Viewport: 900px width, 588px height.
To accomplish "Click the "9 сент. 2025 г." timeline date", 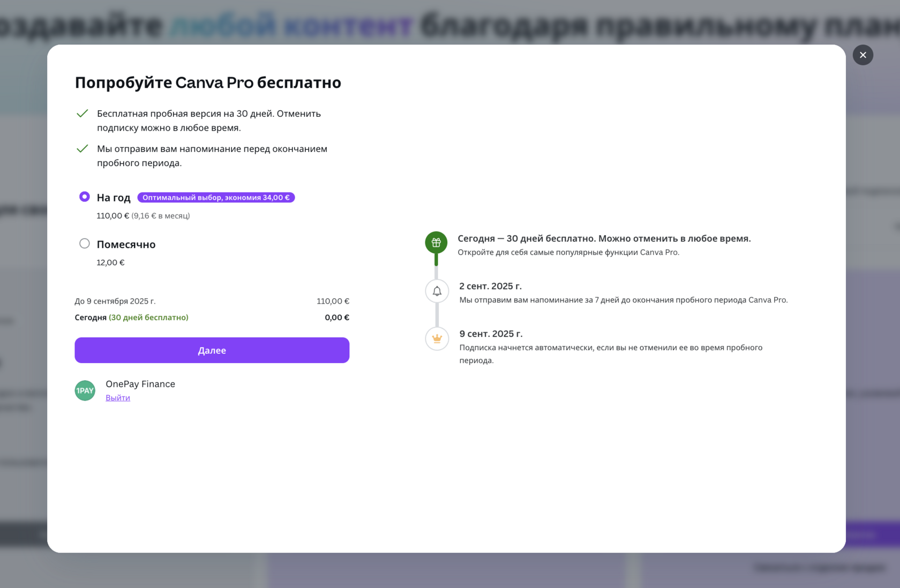I will (491, 334).
